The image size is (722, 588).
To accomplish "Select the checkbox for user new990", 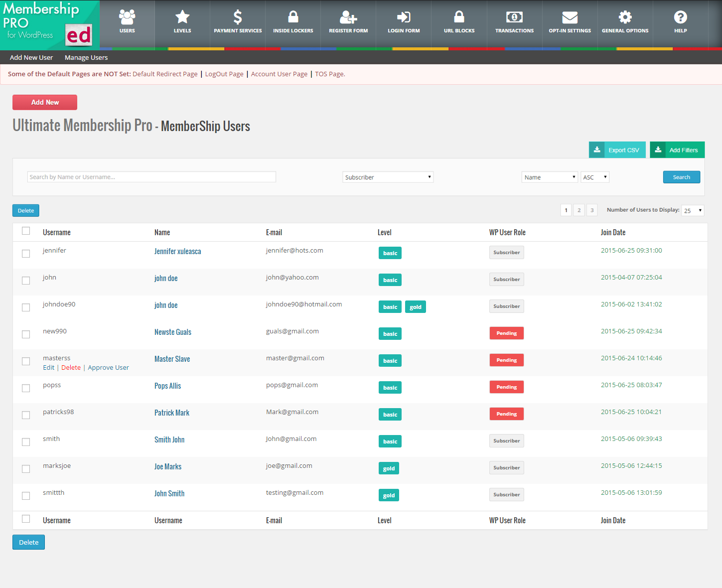I will 26,334.
